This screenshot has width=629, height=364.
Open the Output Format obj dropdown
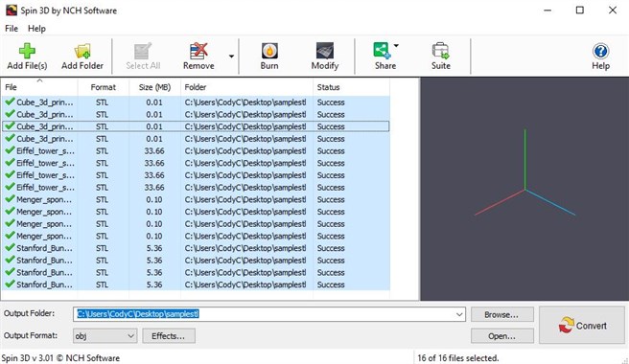point(105,336)
